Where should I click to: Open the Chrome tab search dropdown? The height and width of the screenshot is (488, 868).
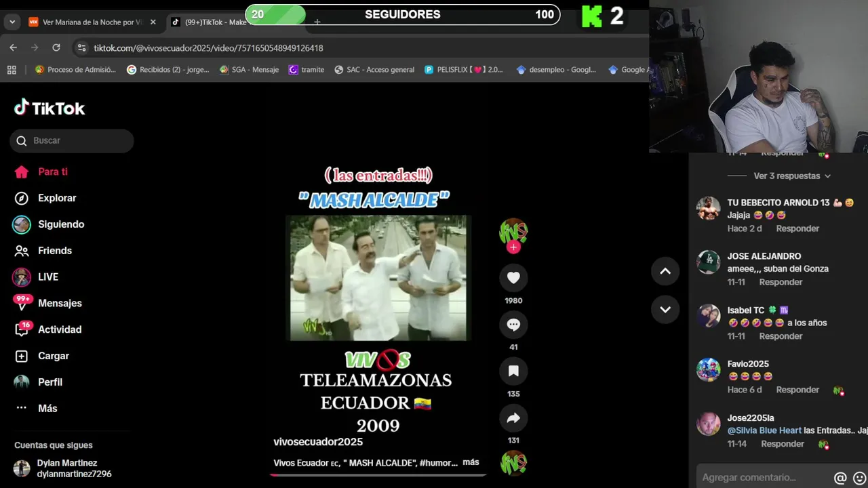pos(12,22)
